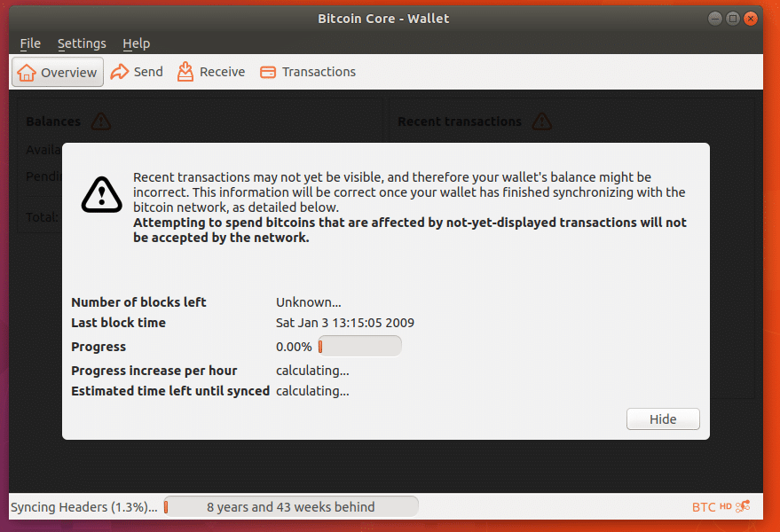This screenshot has width=780, height=532.
Task: Click 'calculating...' next to Progress increase per hour
Action: tap(312, 371)
